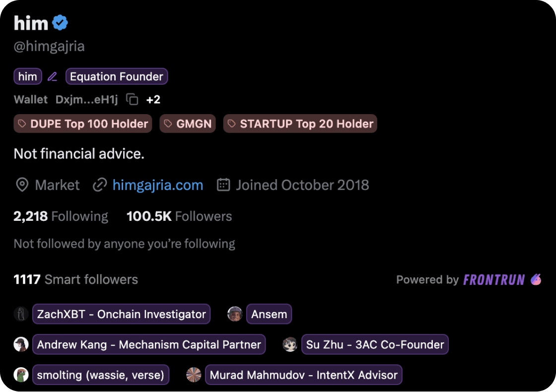Viewport: 556px width, 392px height.
Task: Click the Equation Founder label
Action: [117, 76]
